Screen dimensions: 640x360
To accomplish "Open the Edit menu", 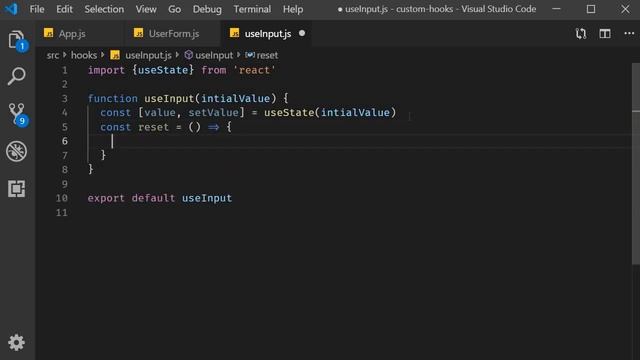I will point(64,9).
